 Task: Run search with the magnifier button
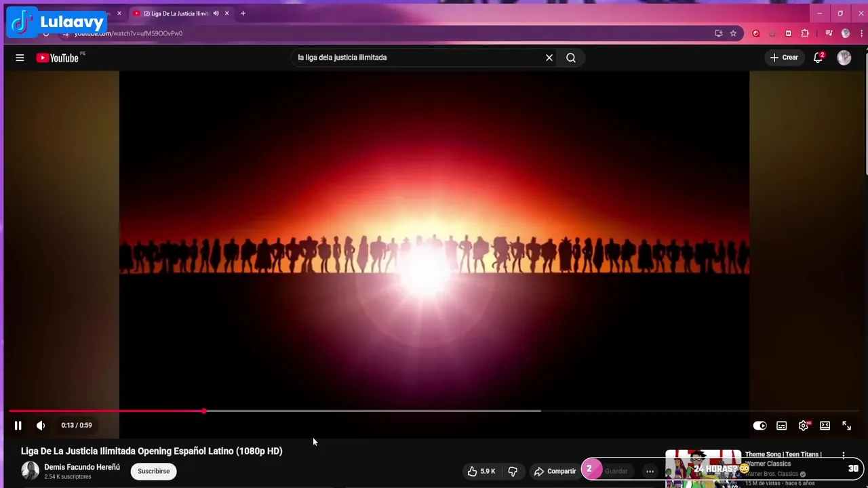(571, 58)
